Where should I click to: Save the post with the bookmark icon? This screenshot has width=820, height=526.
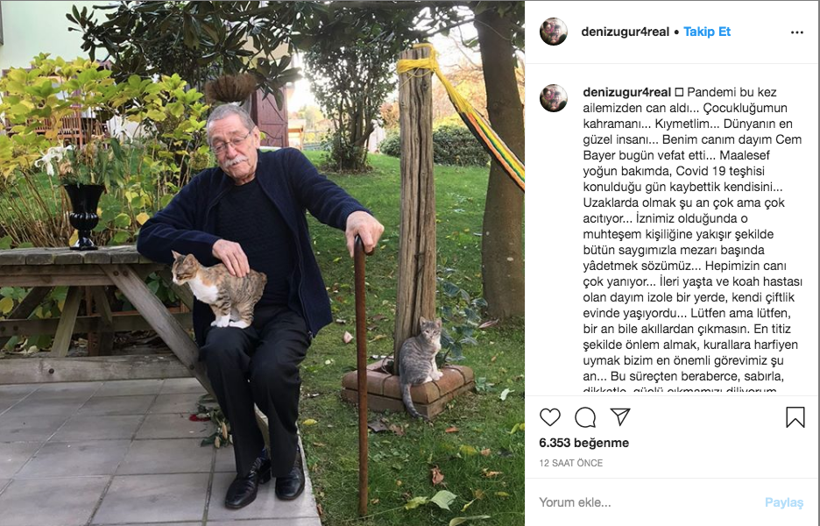[795, 417]
